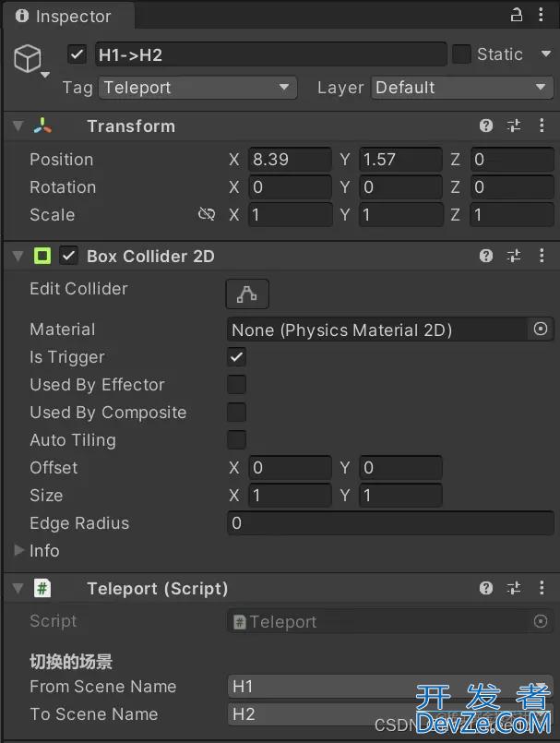Click the Scale X field
Screen dimensions: 560x743
(290, 215)
